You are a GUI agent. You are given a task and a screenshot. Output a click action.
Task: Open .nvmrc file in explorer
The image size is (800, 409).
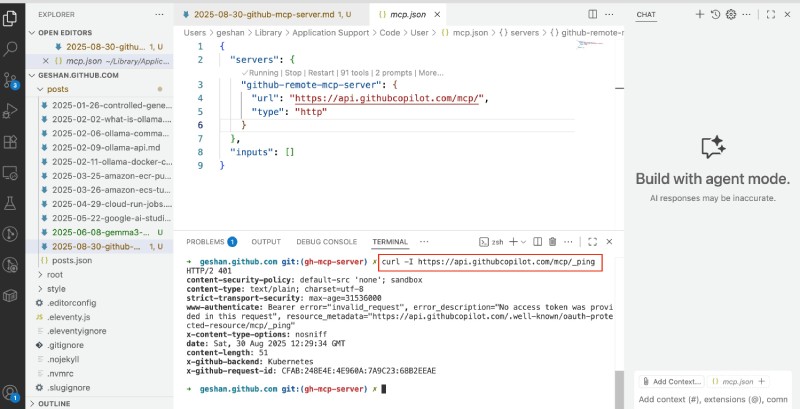tap(60, 374)
